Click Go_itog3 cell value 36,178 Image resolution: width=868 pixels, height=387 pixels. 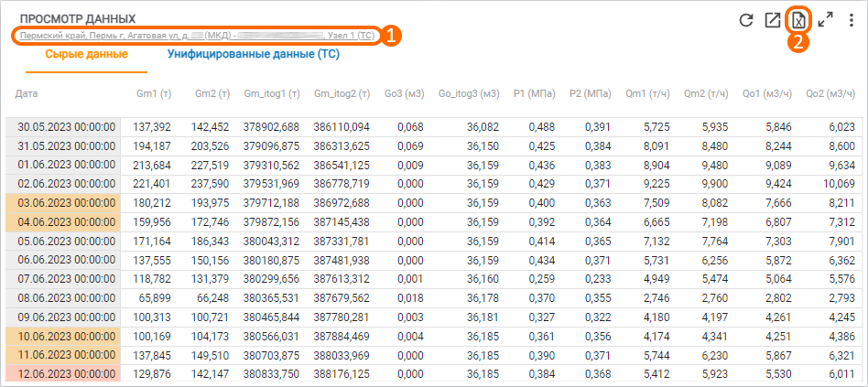[483, 298]
